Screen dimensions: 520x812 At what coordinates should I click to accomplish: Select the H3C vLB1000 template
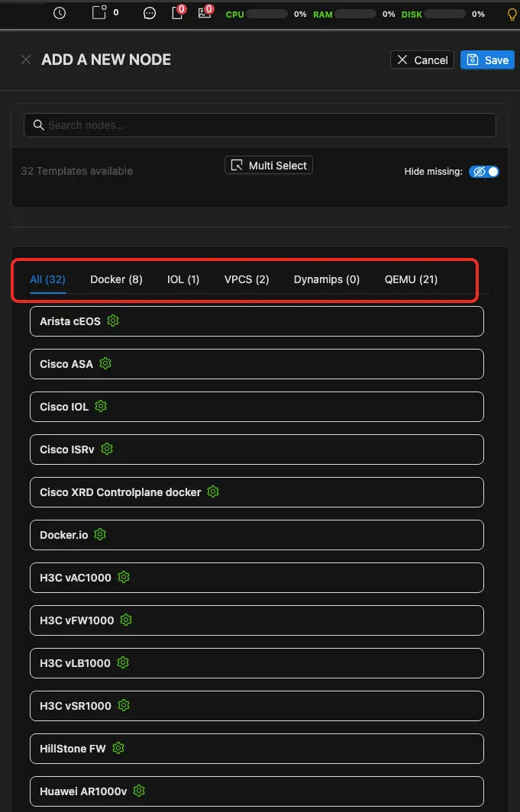(x=257, y=663)
